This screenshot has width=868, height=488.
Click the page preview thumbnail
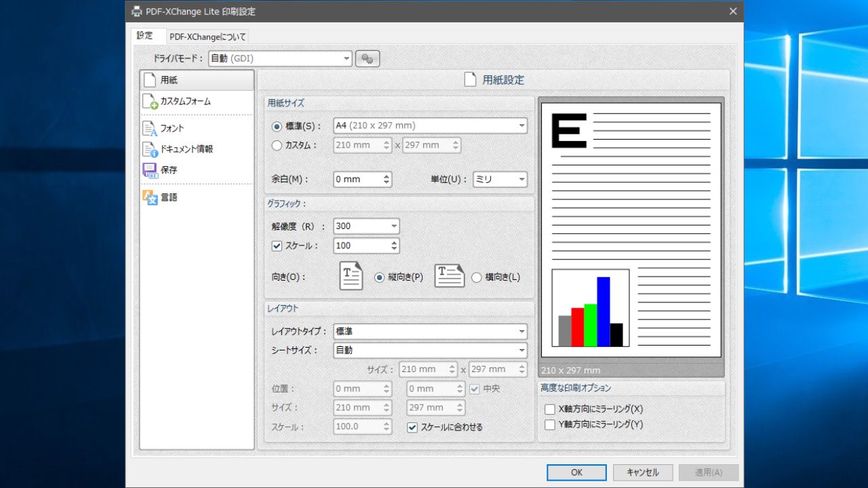click(x=631, y=230)
